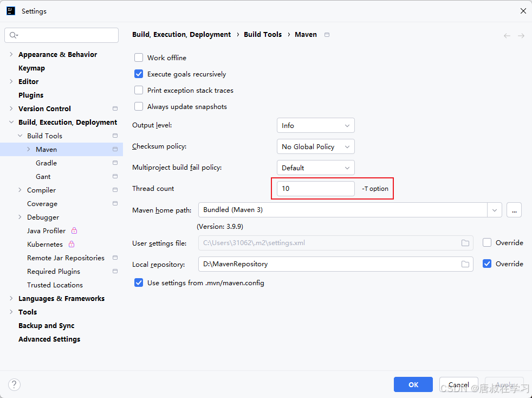Click project icon next to Build Tools

point(115,136)
